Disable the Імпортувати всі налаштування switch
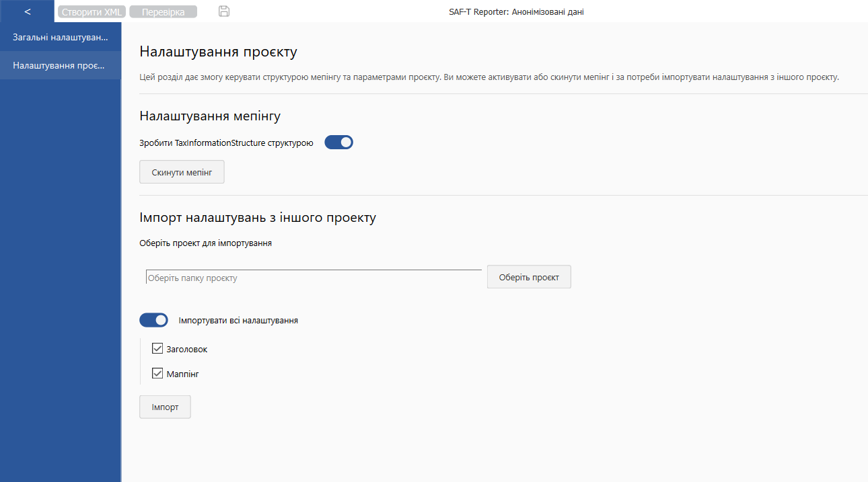The image size is (868, 482). (153, 320)
